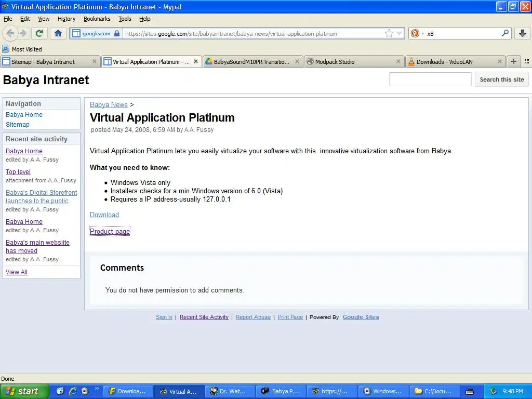Image resolution: width=532 pixels, height=399 pixels.
Task: Close the BabyaSoundM10PR-Transitio tab
Action: point(297,61)
